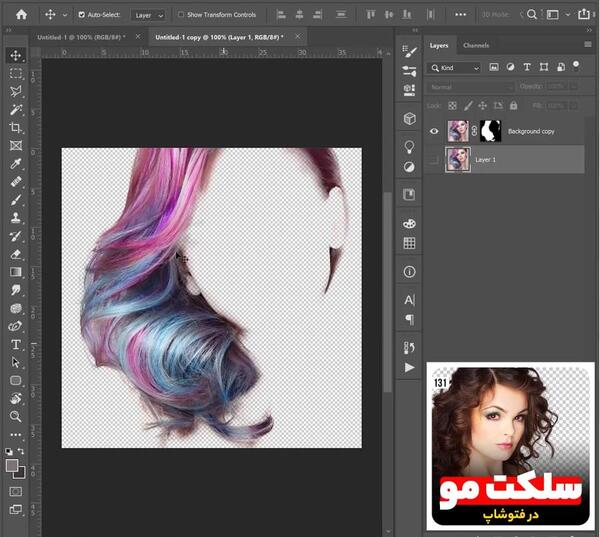Expand the toolbar with double arrows
This screenshot has width=600, height=537.
coord(8,30)
